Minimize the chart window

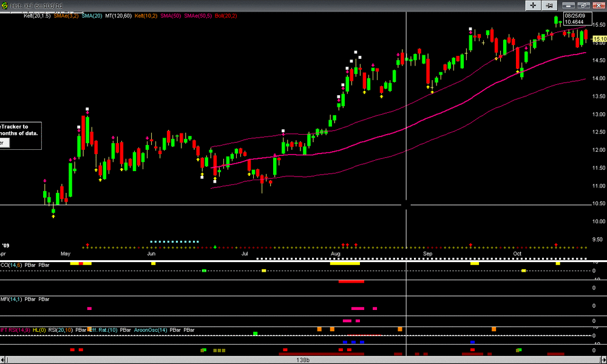click(x=568, y=5)
